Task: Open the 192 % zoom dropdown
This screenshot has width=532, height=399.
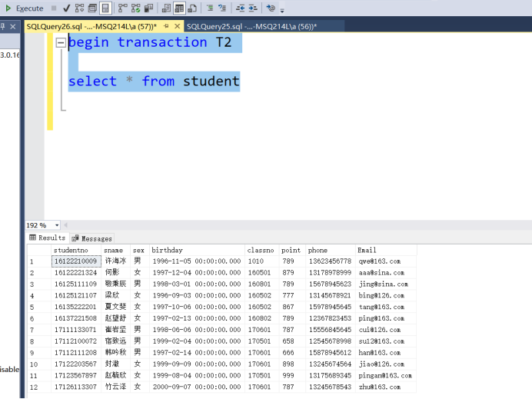Action: pyautogui.click(x=57, y=225)
